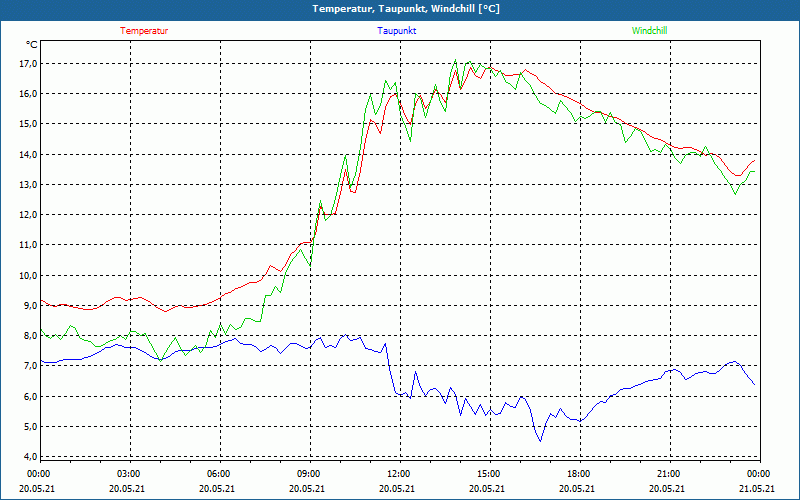The width and height of the screenshot is (800, 500).
Task: Click the 13,0 y-axis value
Action: click(x=28, y=185)
